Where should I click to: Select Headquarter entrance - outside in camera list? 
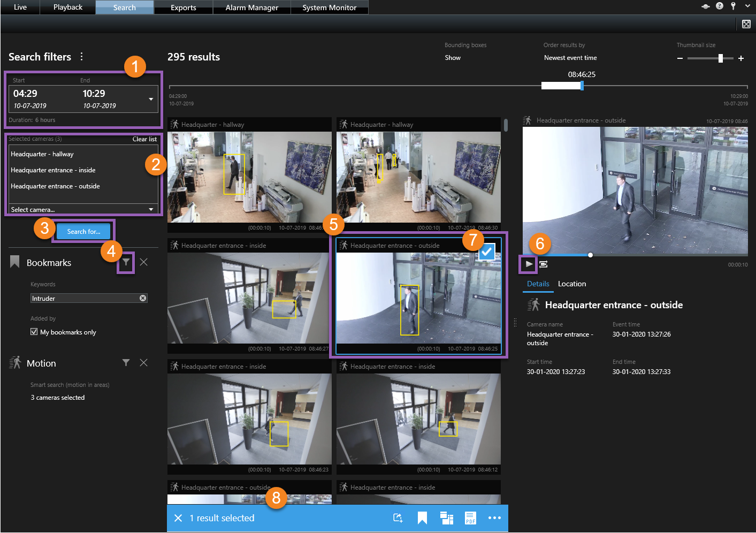pyautogui.click(x=55, y=186)
